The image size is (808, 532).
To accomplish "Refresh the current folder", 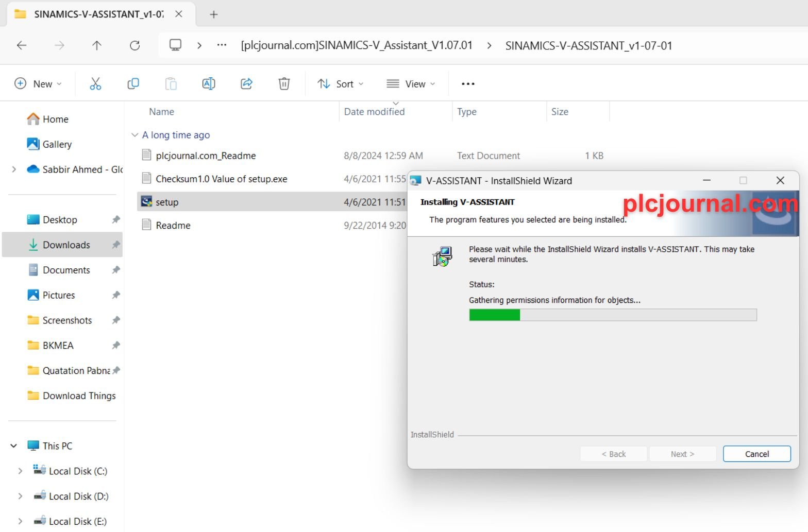I will (135, 45).
